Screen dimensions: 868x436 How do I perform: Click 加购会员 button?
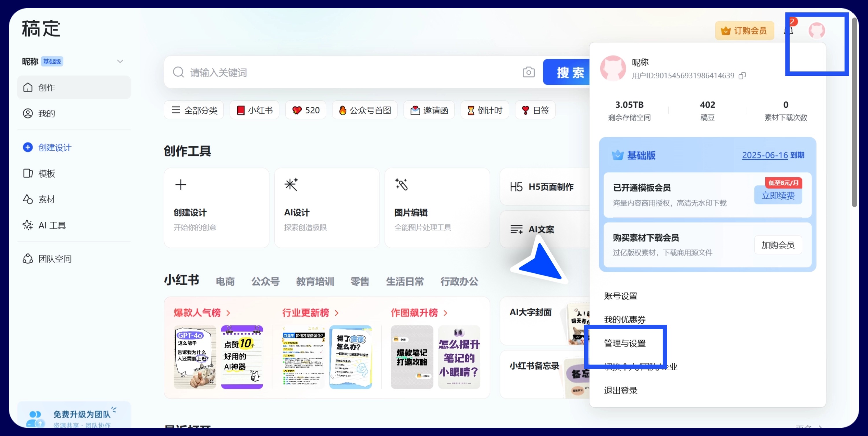[x=778, y=245]
